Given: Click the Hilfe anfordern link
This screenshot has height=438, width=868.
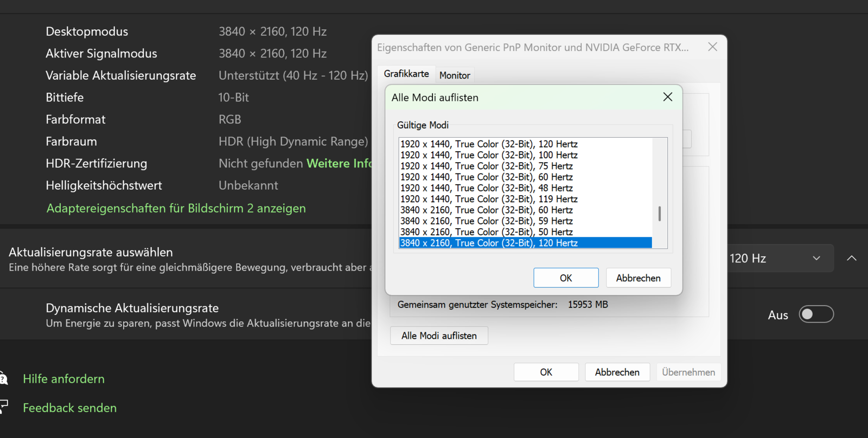Looking at the screenshot, I should [63, 379].
